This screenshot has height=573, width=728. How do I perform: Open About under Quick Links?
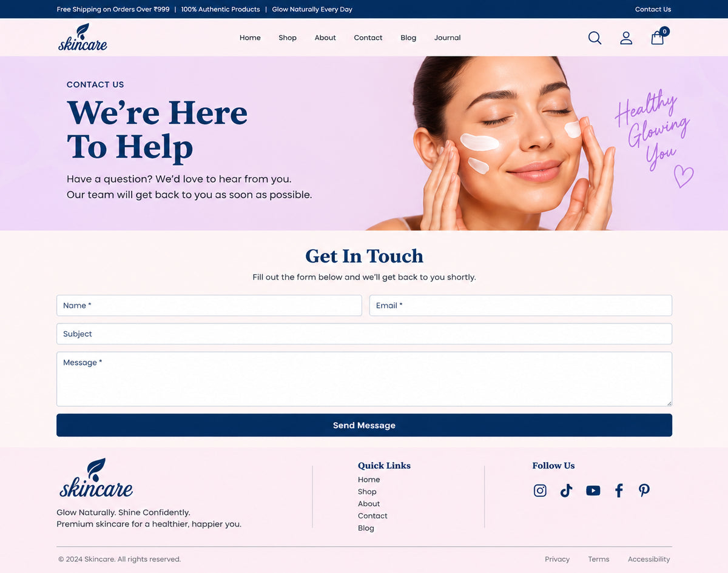coord(369,504)
